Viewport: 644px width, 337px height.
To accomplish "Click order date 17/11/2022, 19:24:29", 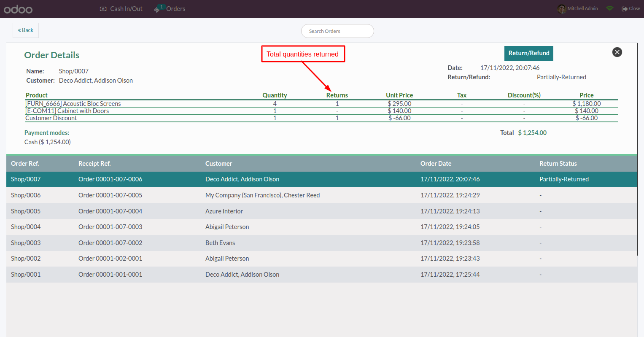I will 450,195.
